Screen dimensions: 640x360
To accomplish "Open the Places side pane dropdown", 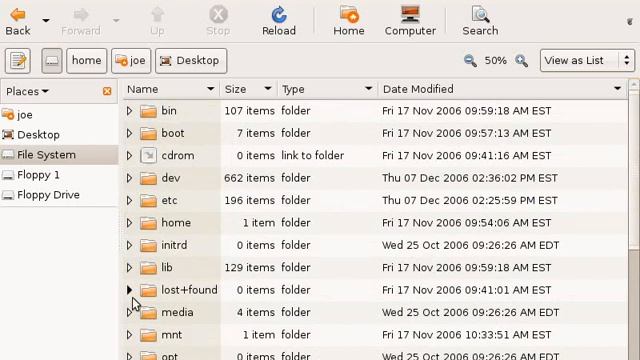I will point(27,91).
